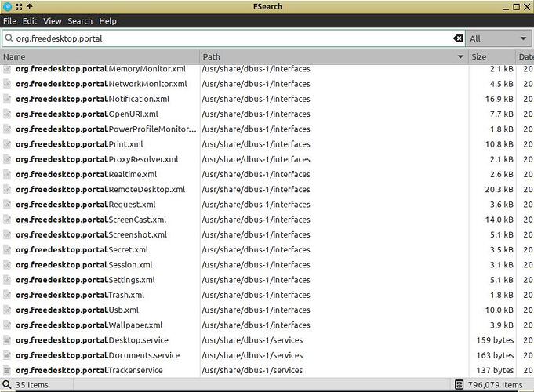Image resolution: width=534 pixels, height=392 pixels.
Task: Click the OpenURI.xml file icon
Action: (7, 114)
